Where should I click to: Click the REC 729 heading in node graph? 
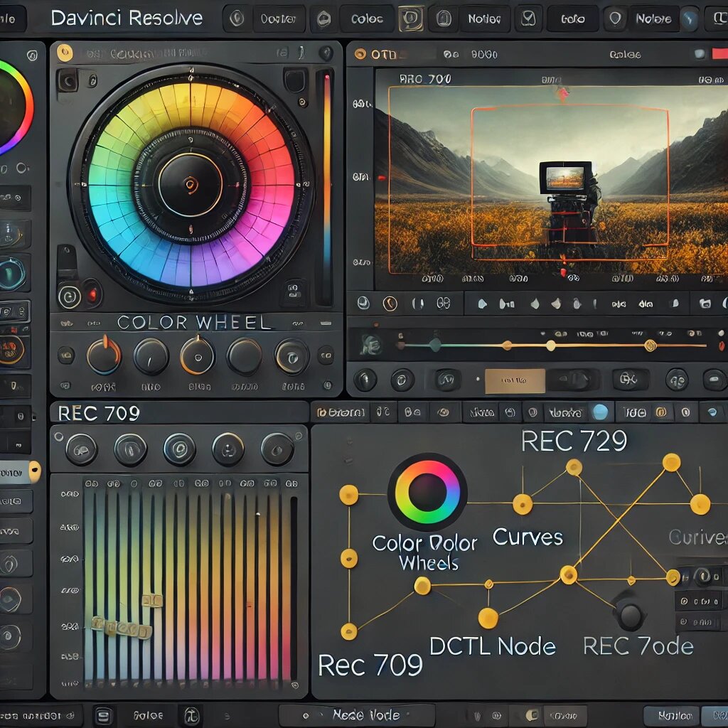tap(574, 441)
